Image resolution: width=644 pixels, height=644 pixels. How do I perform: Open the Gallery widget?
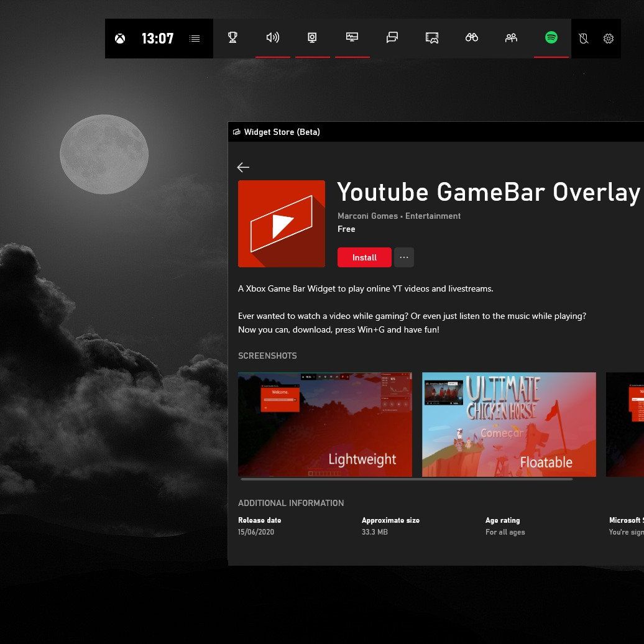pyautogui.click(x=432, y=38)
